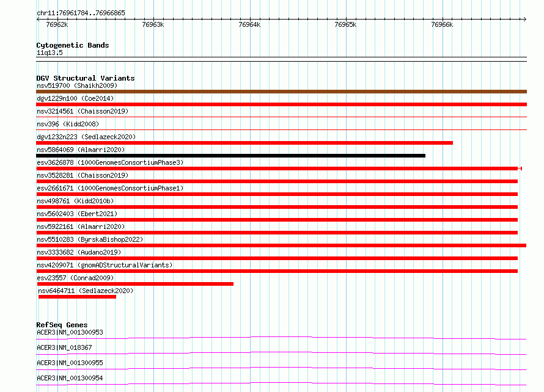Click the RefSeq Genes track title

click(x=62, y=325)
